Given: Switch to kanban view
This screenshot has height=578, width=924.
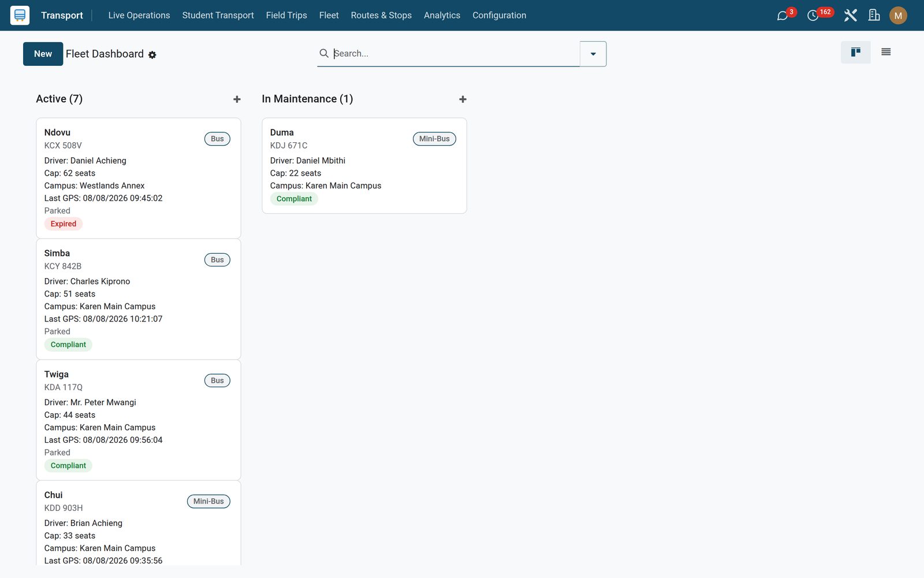Looking at the screenshot, I should coord(856,52).
